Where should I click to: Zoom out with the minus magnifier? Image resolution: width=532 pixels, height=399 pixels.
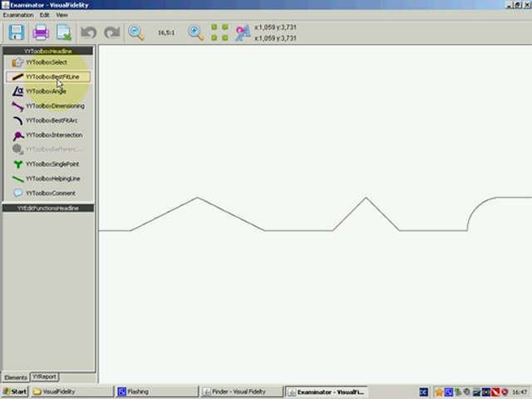click(136, 32)
